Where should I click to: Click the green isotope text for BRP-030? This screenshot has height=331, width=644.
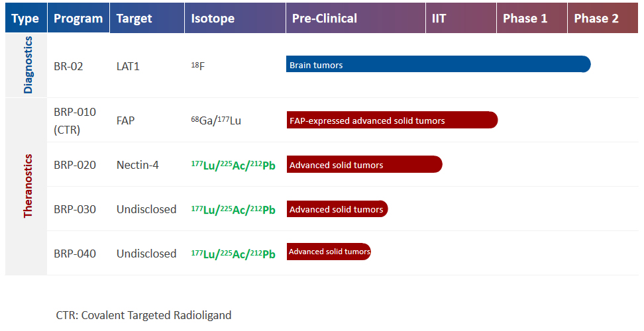tap(233, 209)
